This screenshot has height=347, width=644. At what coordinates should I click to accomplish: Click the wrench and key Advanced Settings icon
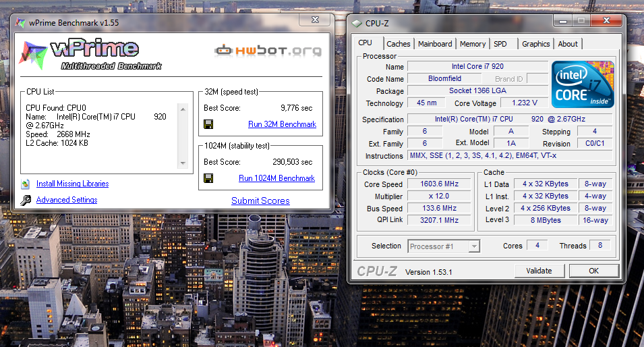coord(26,201)
